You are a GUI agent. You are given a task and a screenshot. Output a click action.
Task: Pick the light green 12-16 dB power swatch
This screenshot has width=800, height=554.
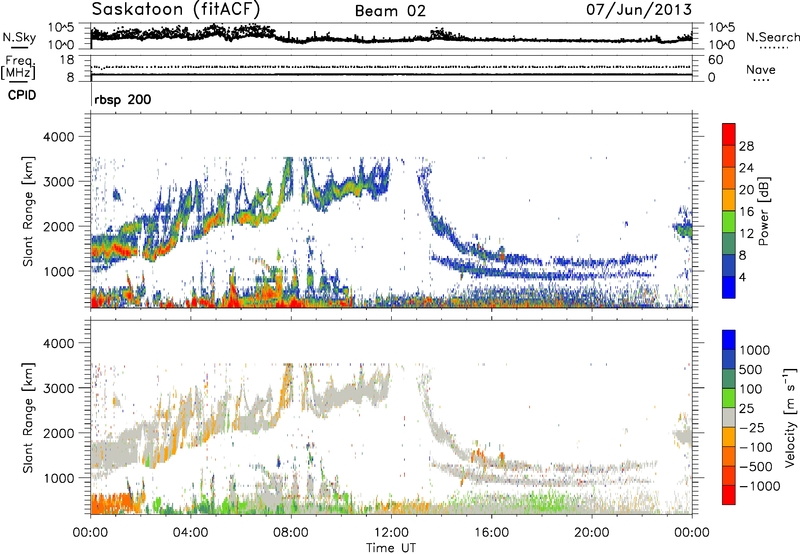(x=729, y=221)
